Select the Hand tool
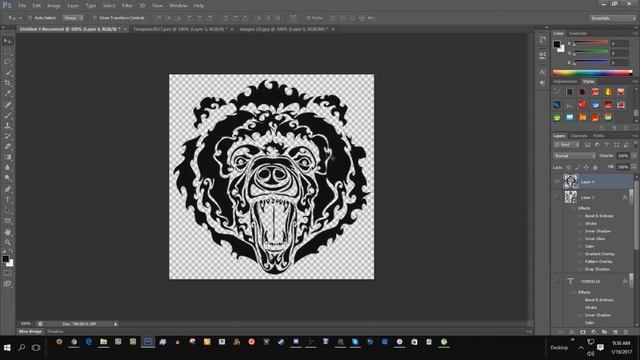640x360 pixels. coord(7,232)
